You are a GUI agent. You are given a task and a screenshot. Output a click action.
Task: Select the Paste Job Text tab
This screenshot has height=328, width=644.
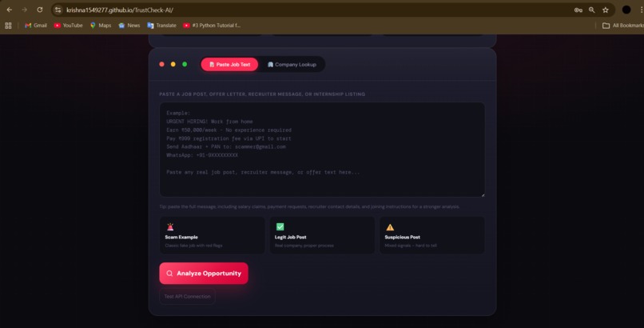tap(229, 65)
